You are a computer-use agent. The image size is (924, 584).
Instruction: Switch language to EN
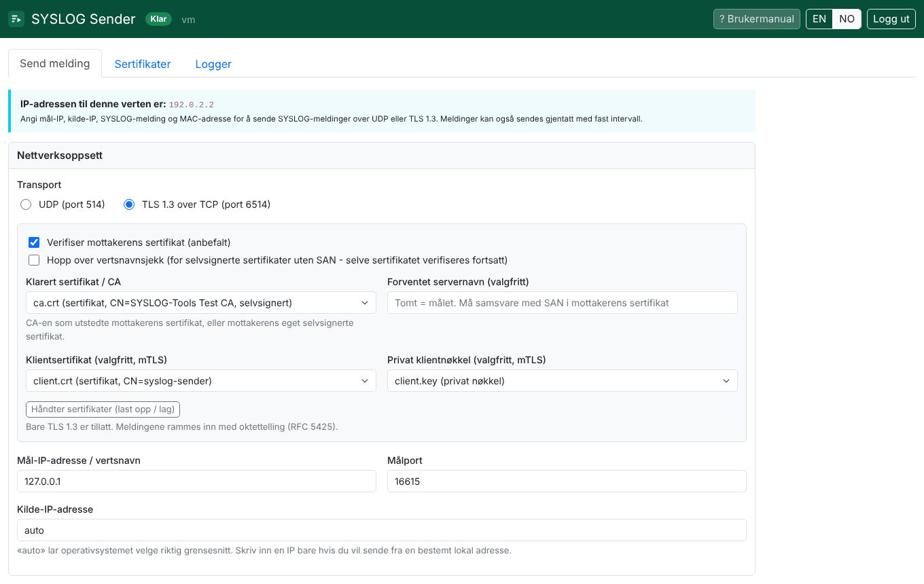(x=819, y=19)
